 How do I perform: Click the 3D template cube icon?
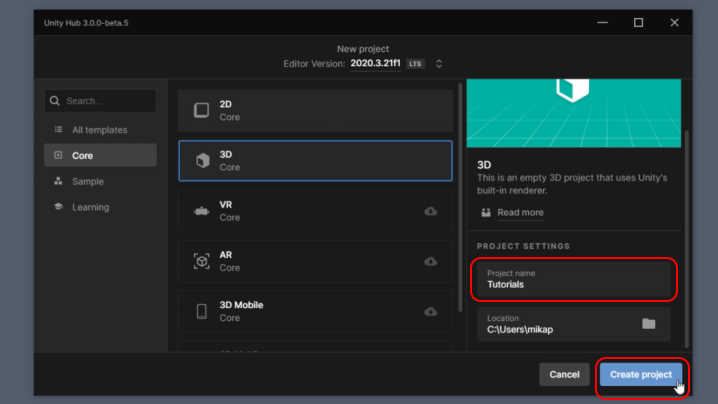point(202,160)
